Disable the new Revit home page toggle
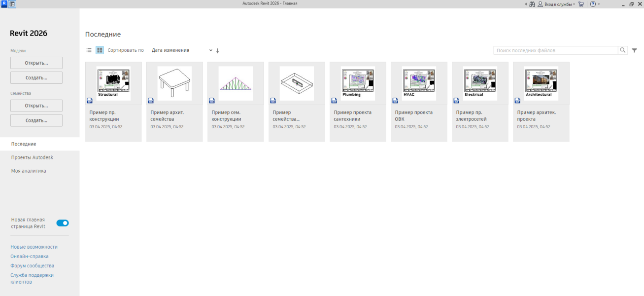 (x=63, y=223)
